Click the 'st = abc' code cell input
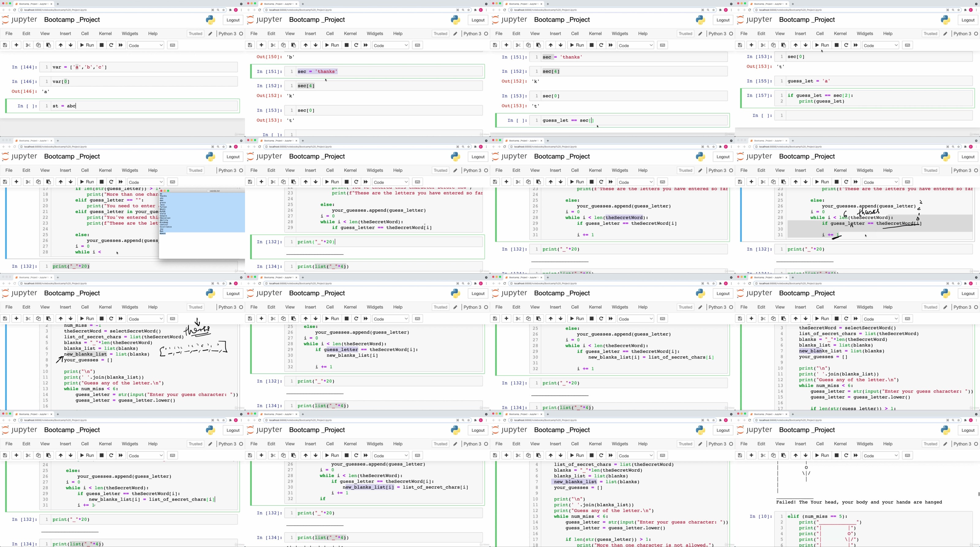Image resolution: width=980 pixels, height=547 pixels. coord(145,106)
